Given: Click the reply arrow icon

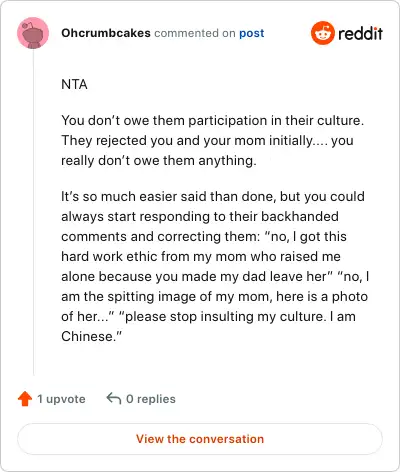Looking at the screenshot, I should point(114,398).
